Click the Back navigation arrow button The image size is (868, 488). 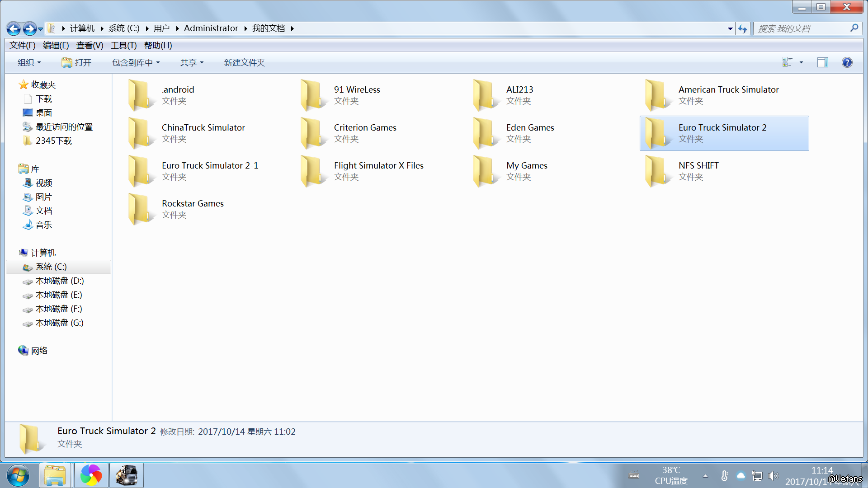[14, 29]
